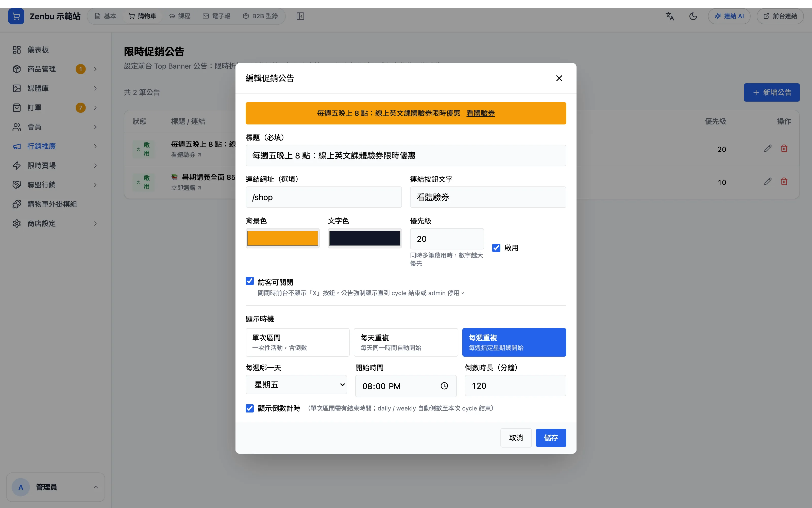The height and width of the screenshot is (508, 812).
Task: Expand the 訂單 sidebar chevron
Action: point(95,107)
